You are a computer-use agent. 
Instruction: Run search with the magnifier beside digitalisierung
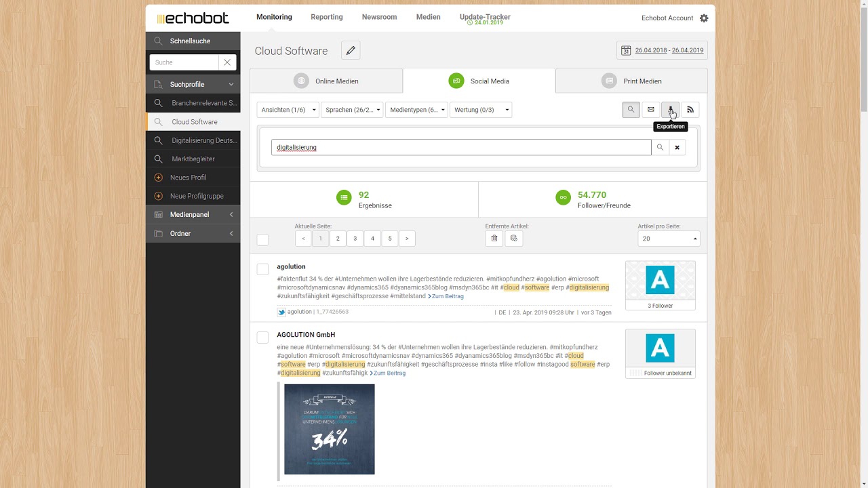660,147
